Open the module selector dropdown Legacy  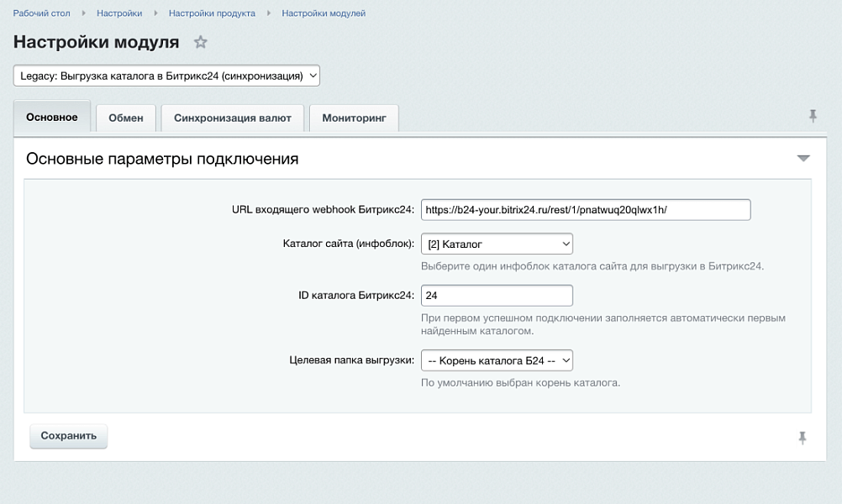[x=166, y=76]
